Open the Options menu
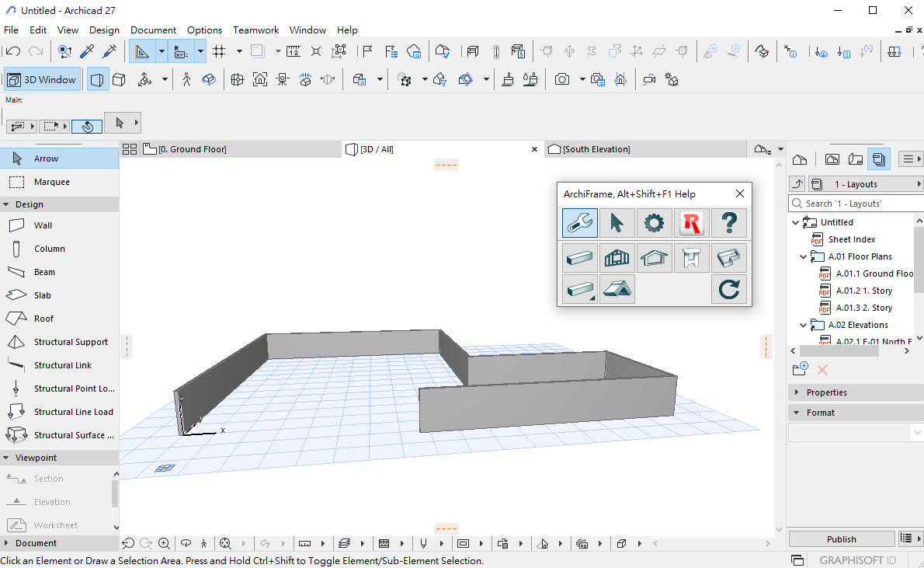Screen dimensions: 924x568 [204, 30]
